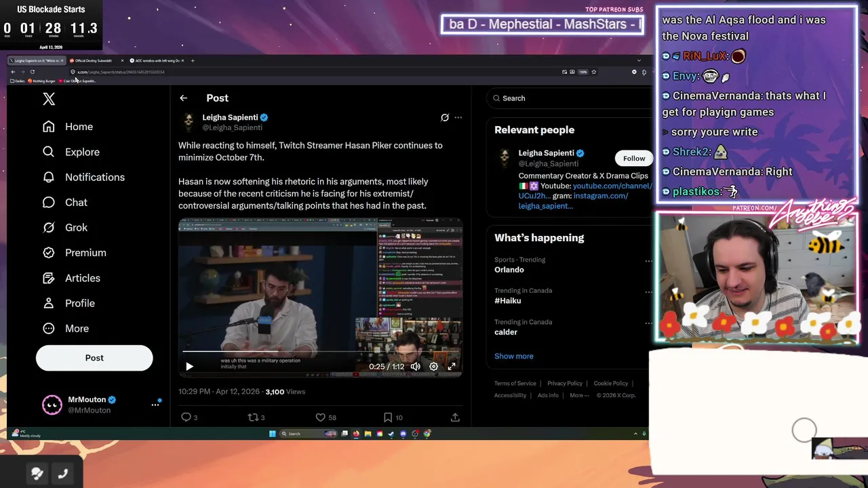Open calder trending topic
The image size is (868, 488).
pyautogui.click(x=506, y=332)
